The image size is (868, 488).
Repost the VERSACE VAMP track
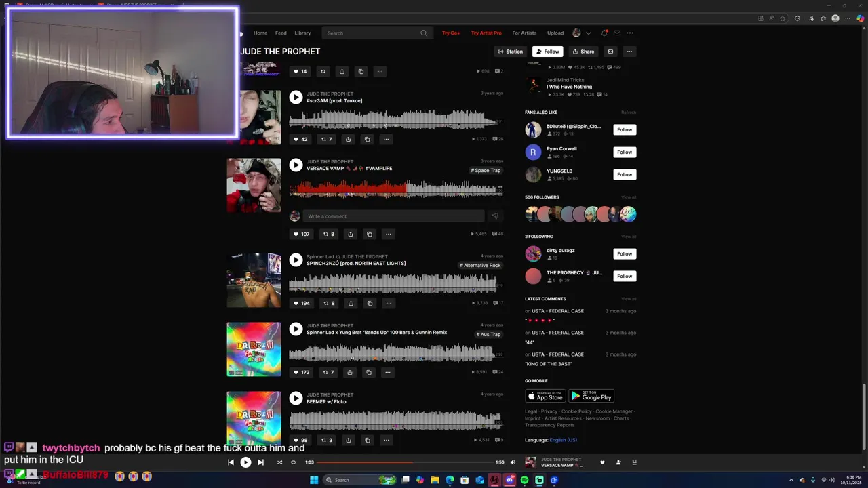(x=328, y=234)
